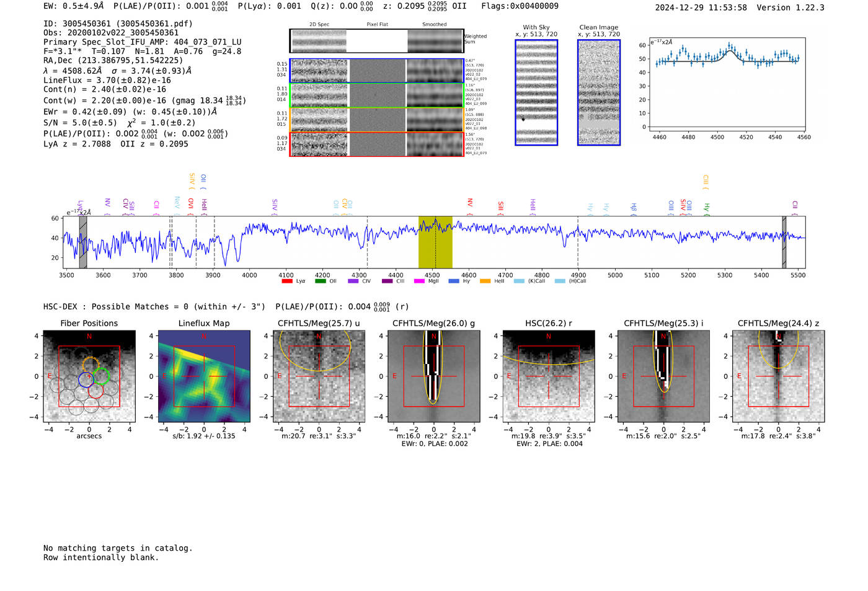
Task: Click the 'm:15.6 re:2.0" s:2.5"' caption
Action: (663, 436)
